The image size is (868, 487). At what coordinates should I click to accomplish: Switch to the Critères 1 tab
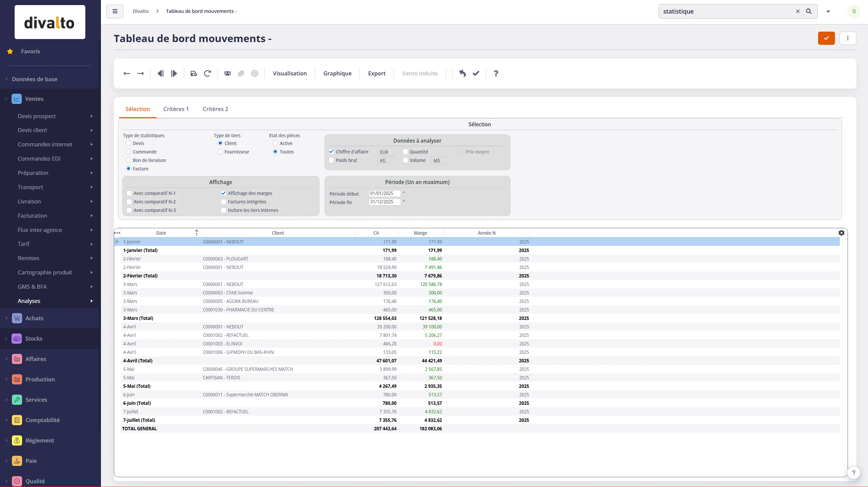click(x=176, y=109)
